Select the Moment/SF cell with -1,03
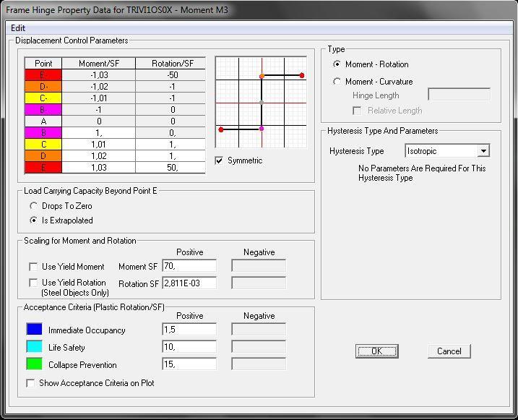 (98, 75)
